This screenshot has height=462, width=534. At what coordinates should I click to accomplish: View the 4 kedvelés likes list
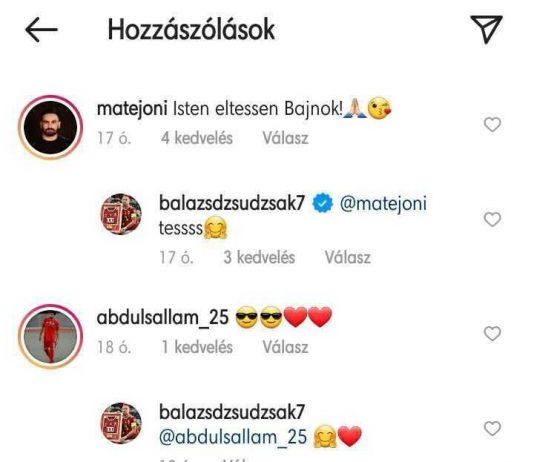(x=197, y=138)
